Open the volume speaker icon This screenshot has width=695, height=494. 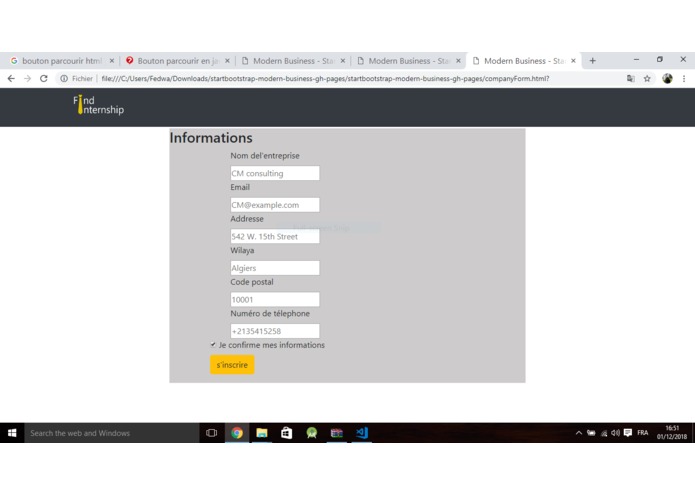[615, 433]
